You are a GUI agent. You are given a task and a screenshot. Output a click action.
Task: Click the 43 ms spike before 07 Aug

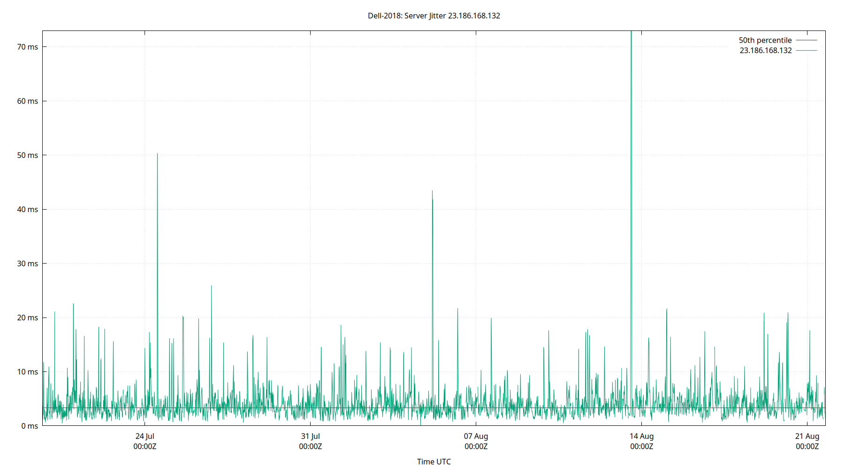pyautogui.click(x=433, y=192)
